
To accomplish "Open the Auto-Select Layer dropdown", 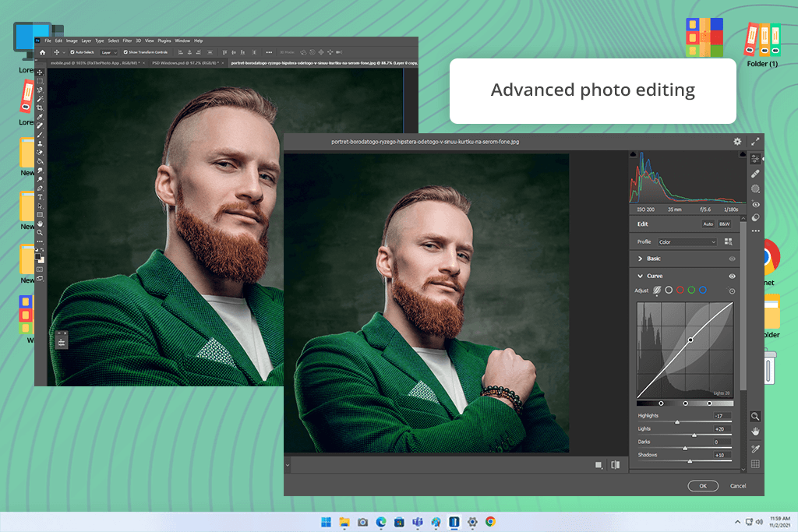I will (x=109, y=52).
